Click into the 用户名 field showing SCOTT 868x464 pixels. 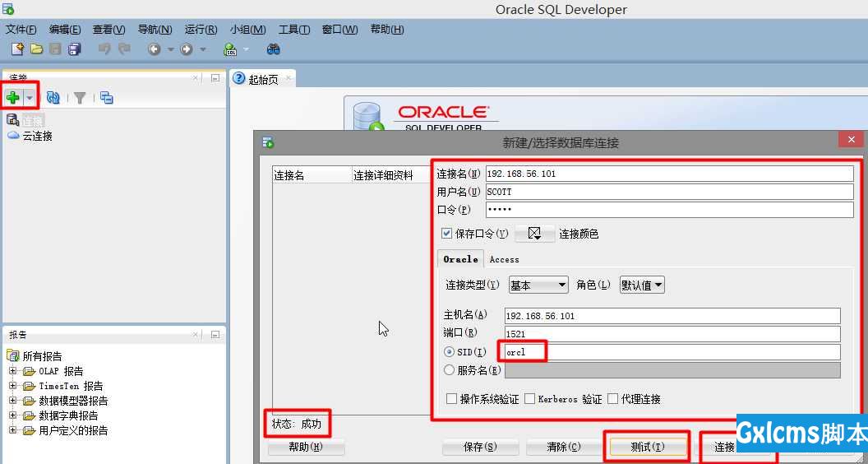tap(670, 192)
